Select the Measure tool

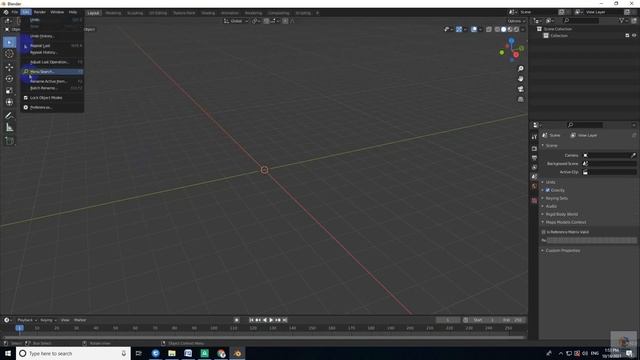pos(9,128)
